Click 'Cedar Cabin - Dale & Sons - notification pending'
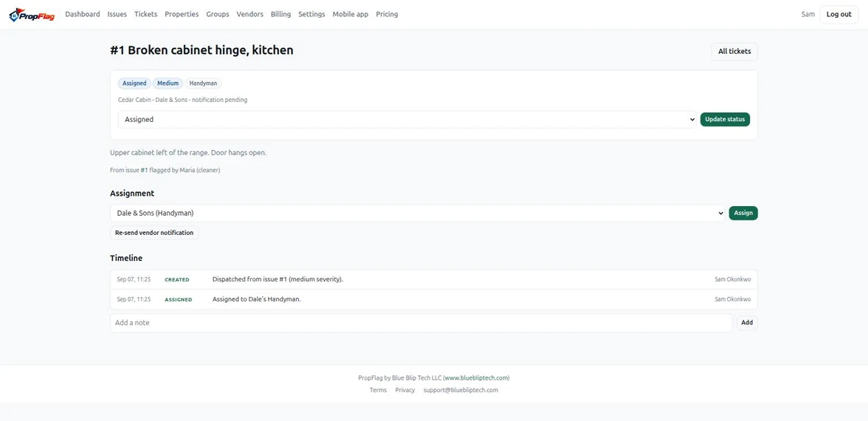 tap(183, 100)
